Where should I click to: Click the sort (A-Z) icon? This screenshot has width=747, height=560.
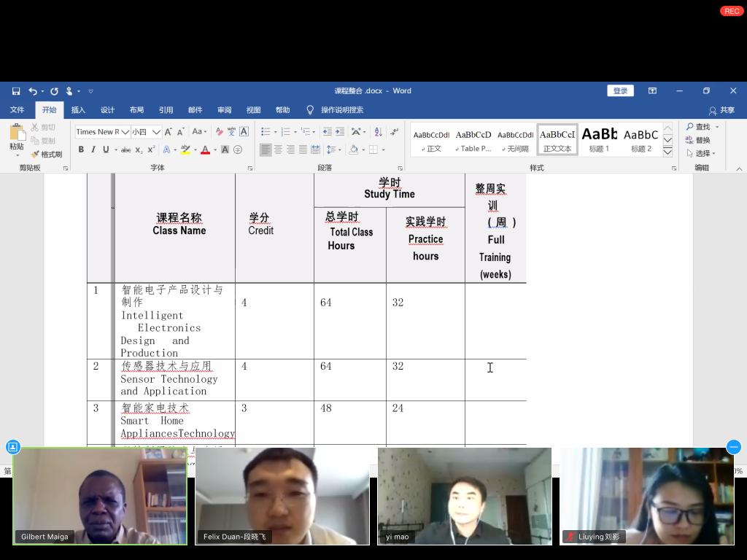pos(378,132)
